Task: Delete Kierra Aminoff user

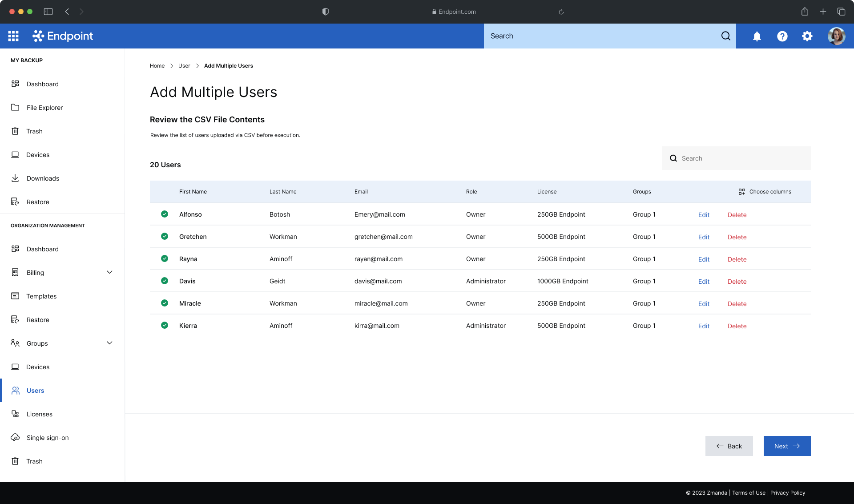Action: [737, 326]
